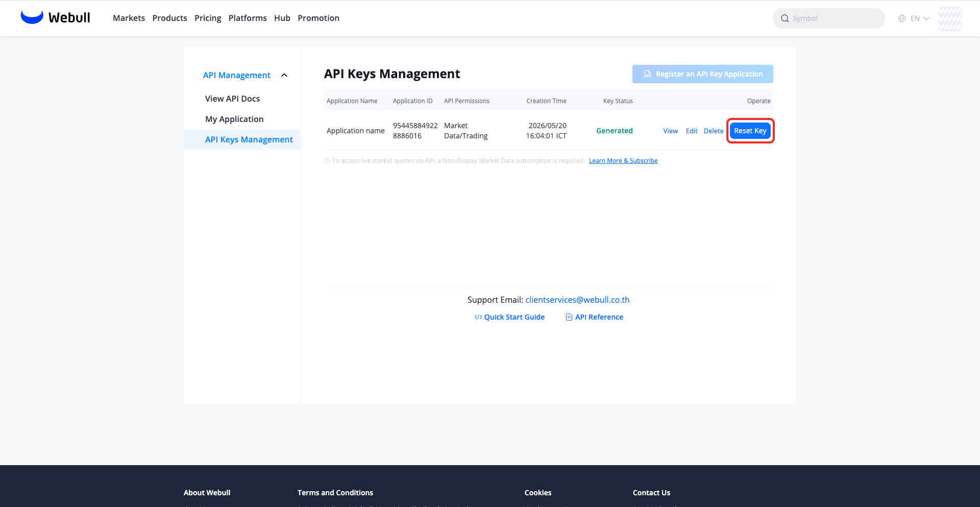Click the Reset Key button
Viewport: 980px width, 507px height.
click(750, 131)
